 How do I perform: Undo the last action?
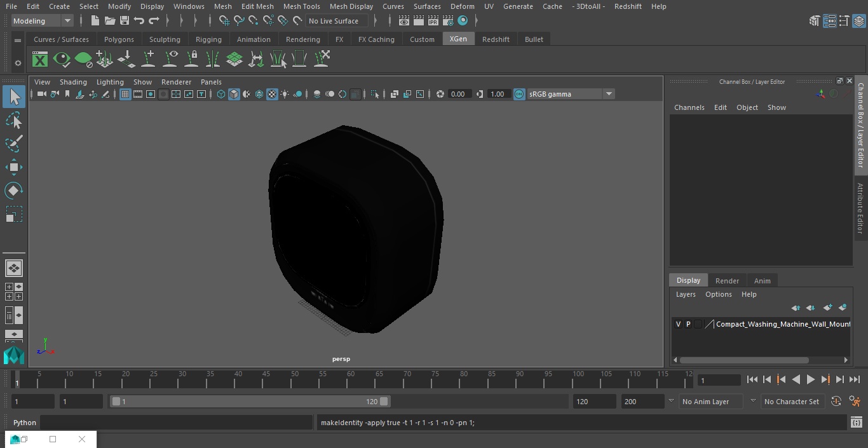(x=139, y=21)
